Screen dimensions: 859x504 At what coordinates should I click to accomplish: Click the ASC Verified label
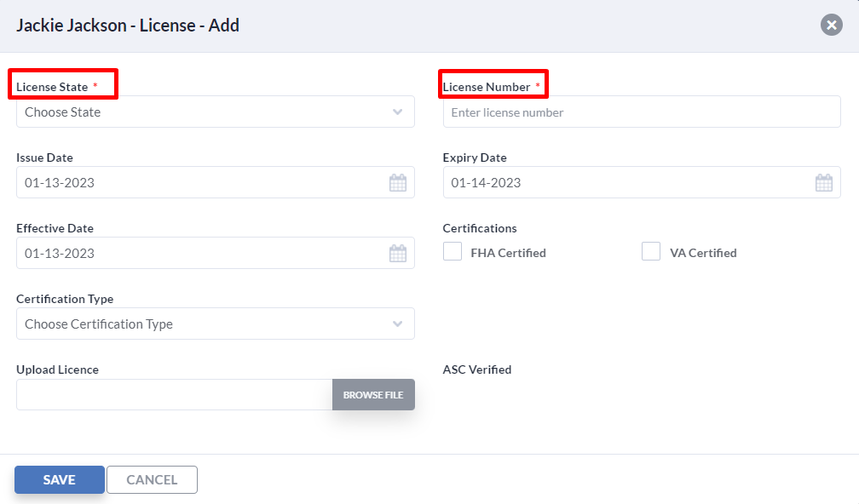point(476,369)
